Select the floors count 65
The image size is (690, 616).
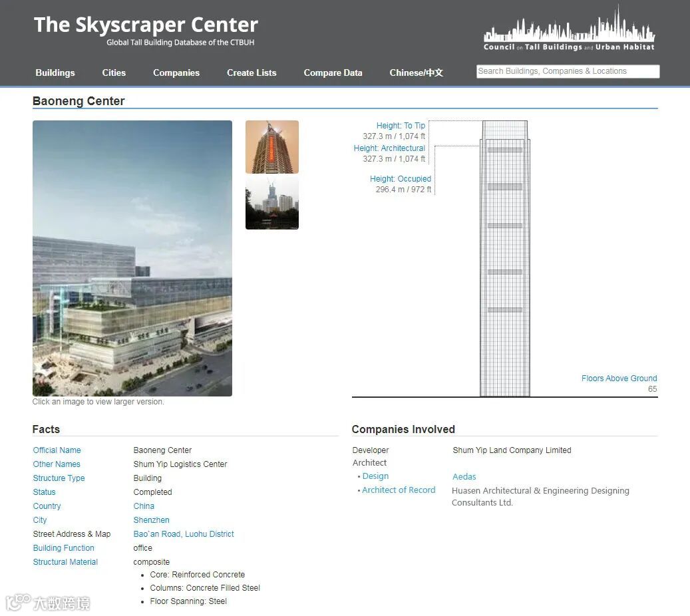(652, 389)
